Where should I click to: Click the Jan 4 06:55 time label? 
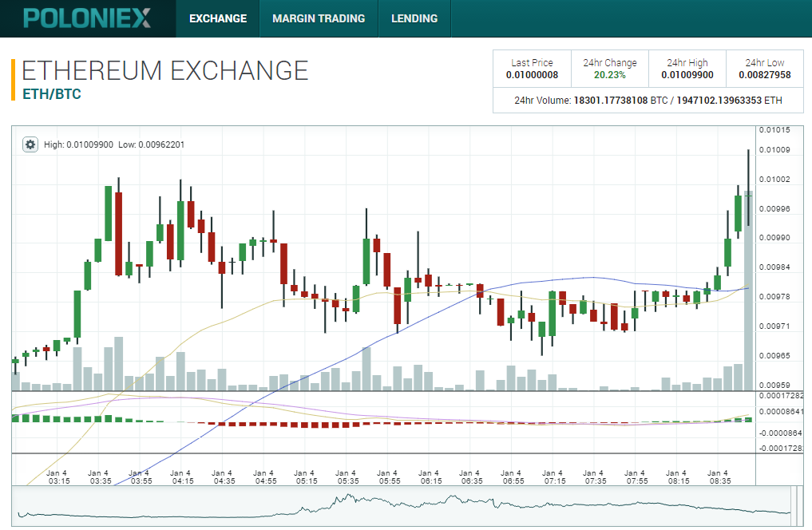[x=513, y=477]
